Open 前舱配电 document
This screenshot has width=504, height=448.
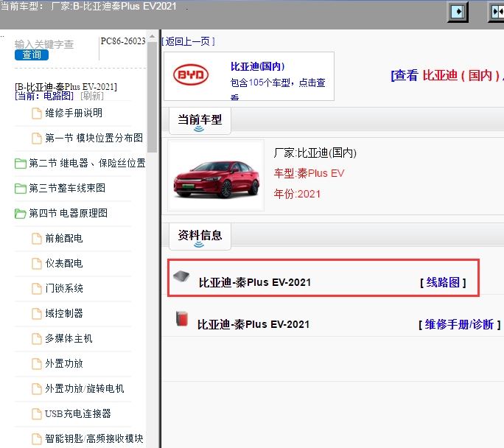64,239
